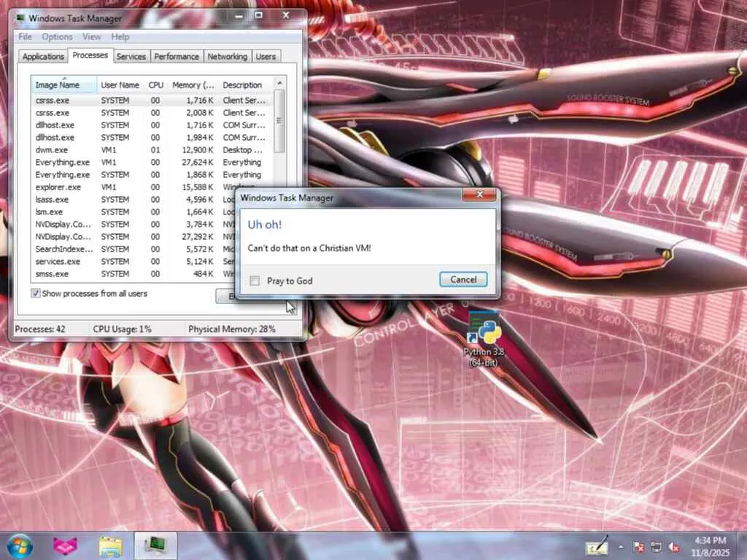Open the View menu
Image resolution: width=747 pixels, height=560 pixels.
tap(91, 36)
